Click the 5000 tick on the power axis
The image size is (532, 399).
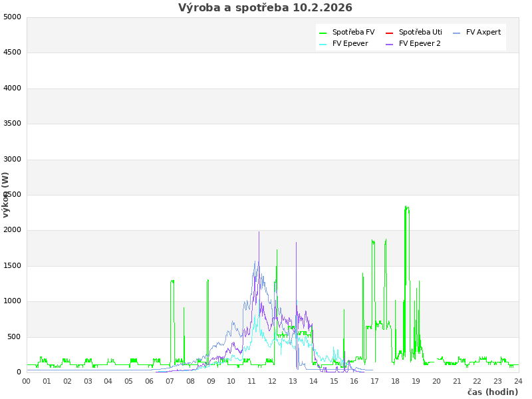click(12, 17)
